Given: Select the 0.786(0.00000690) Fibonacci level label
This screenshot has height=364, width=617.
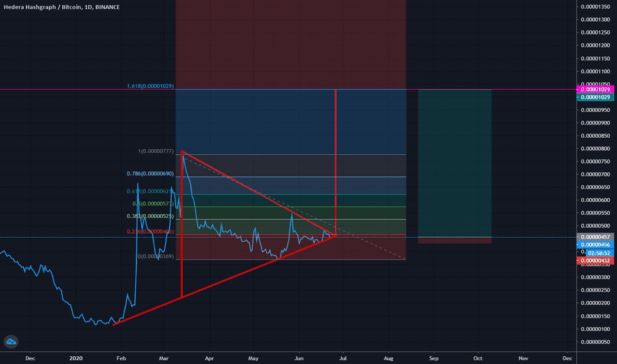Looking at the screenshot, I should pyautogui.click(x=150, y=173).
